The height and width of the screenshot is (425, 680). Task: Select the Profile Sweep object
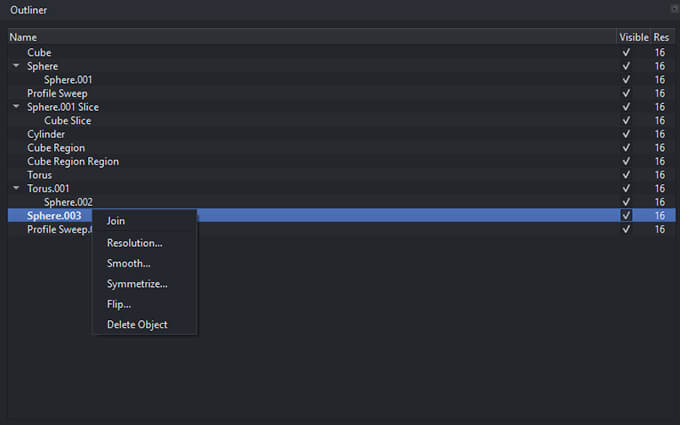pos(57,93)
